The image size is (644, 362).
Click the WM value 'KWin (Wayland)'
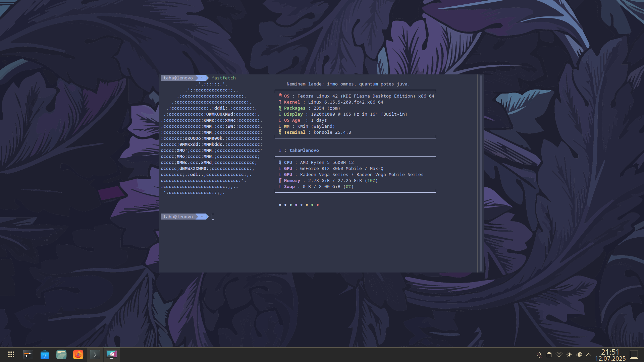[316, 126]
